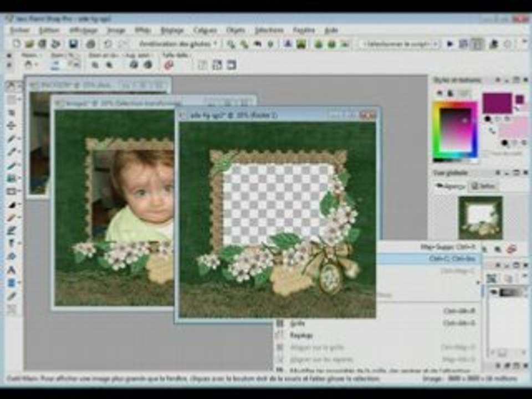
Task: Select the Move tool with four arrows
Action: click(11, 126)
